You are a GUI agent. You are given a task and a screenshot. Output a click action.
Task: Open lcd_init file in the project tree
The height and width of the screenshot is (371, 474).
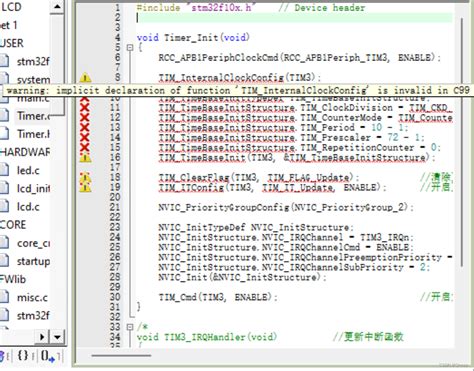click(33, 189)
